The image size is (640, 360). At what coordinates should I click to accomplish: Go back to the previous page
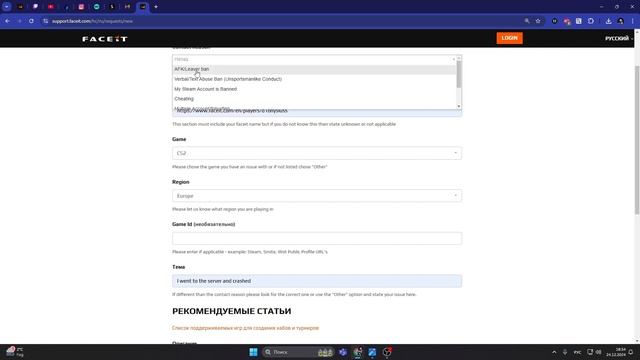click(7, 21)
